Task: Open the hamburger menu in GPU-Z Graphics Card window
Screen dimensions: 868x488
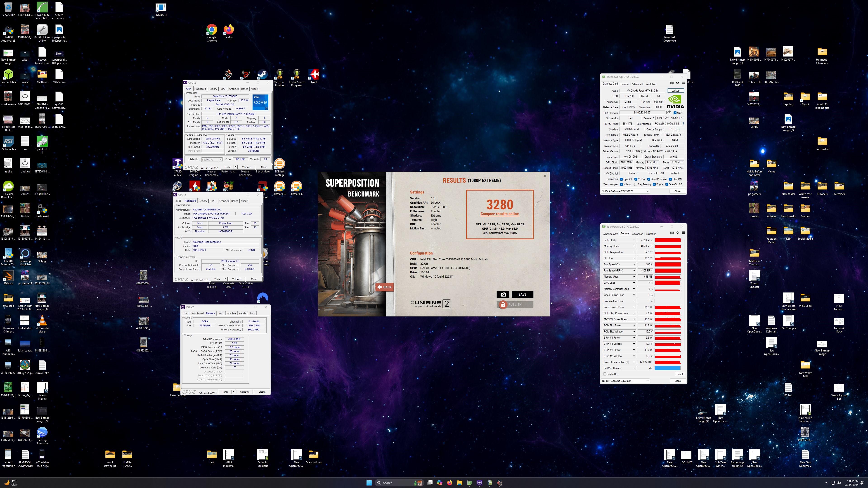Action: click(x=683, y=83)
